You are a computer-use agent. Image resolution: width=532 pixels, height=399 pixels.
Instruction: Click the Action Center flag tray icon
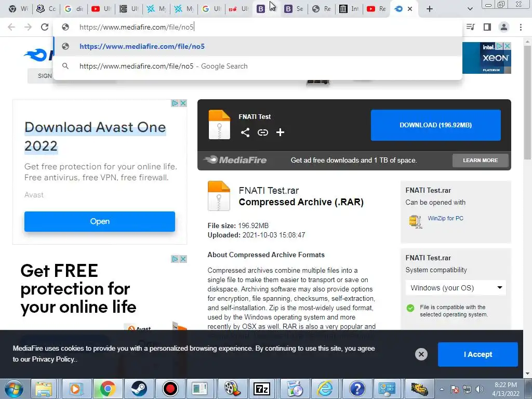[455, 389]
